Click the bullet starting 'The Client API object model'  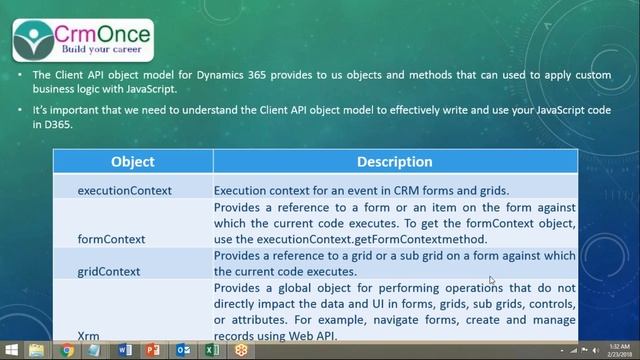[322, 82]
